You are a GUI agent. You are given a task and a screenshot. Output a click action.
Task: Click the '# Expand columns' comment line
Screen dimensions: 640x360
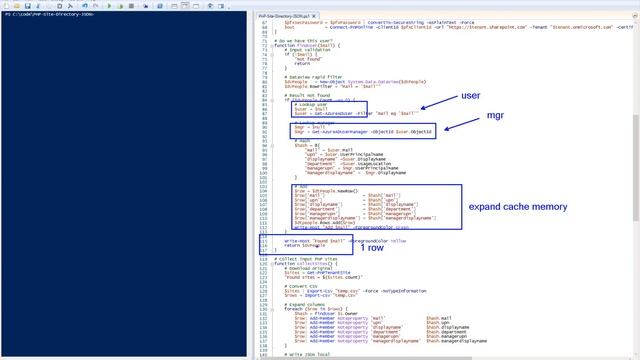(x=304, y=304)
